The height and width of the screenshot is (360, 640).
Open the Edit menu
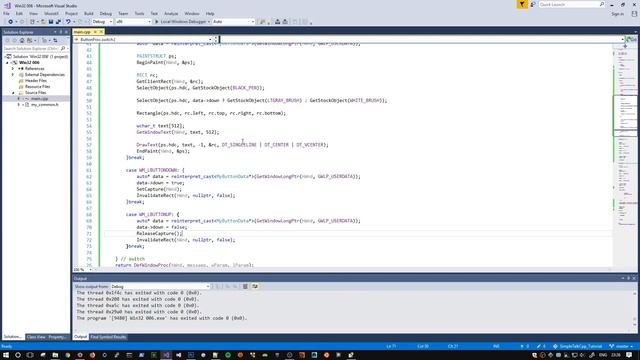point(19,13)
